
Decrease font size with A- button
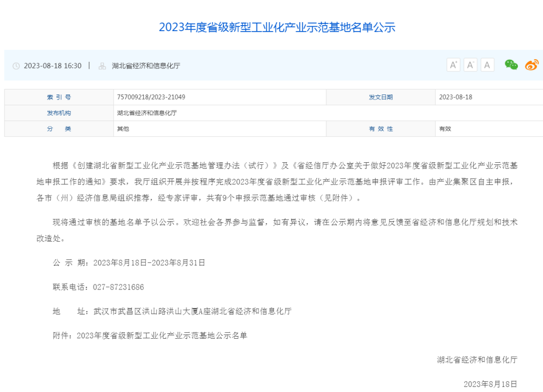pos(471,65)
